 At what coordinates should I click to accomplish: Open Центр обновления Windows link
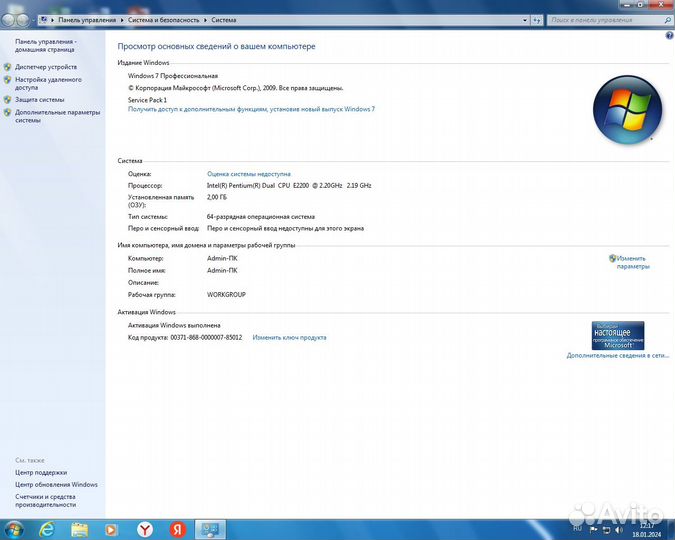56,484
